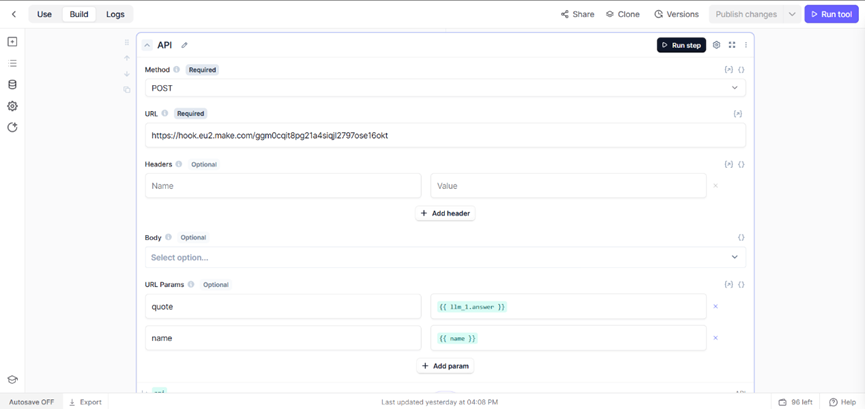The width and height of the screenshot is (865, 409).
Task: Switch to the Build tab
Action: 79,14
